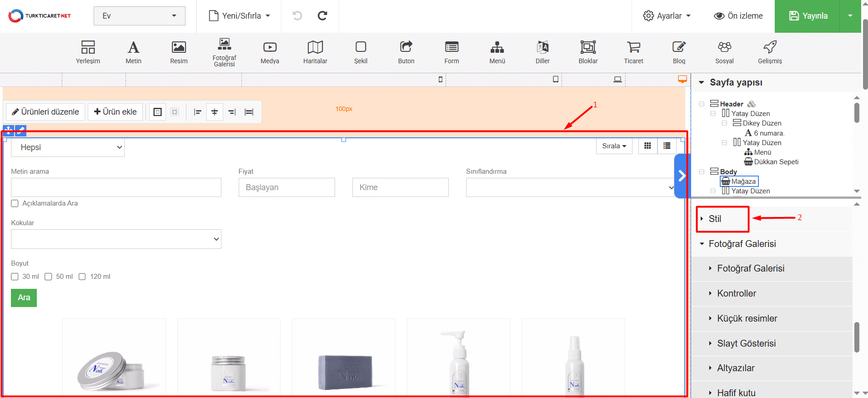This screenshot has width=868, height=398.
Task: Open the Yeni/Sıfırla menu
Action: (x=239, y=16)
